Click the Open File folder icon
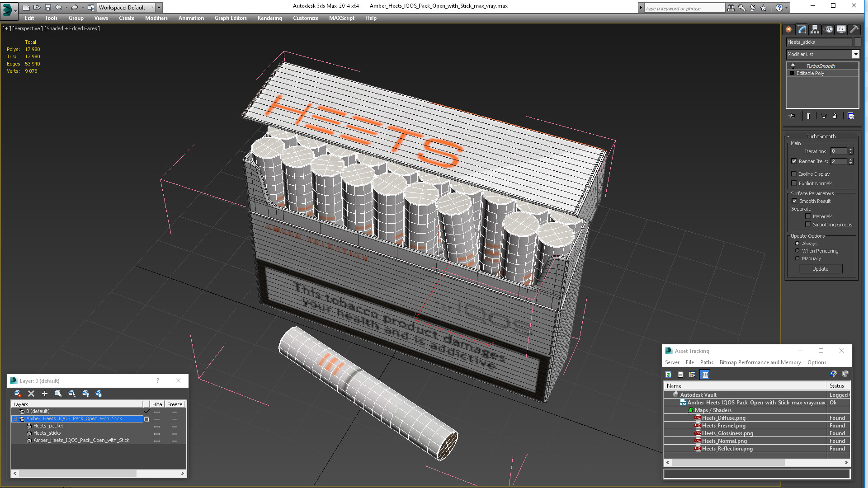The height and width of the screenshot is (488, 868). [x=37, y=8]
